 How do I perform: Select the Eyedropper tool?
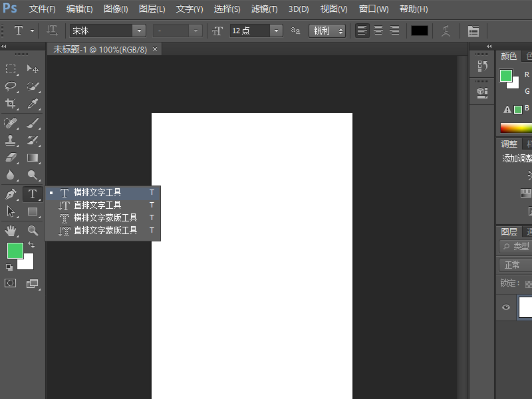click(x=33, y=103)
